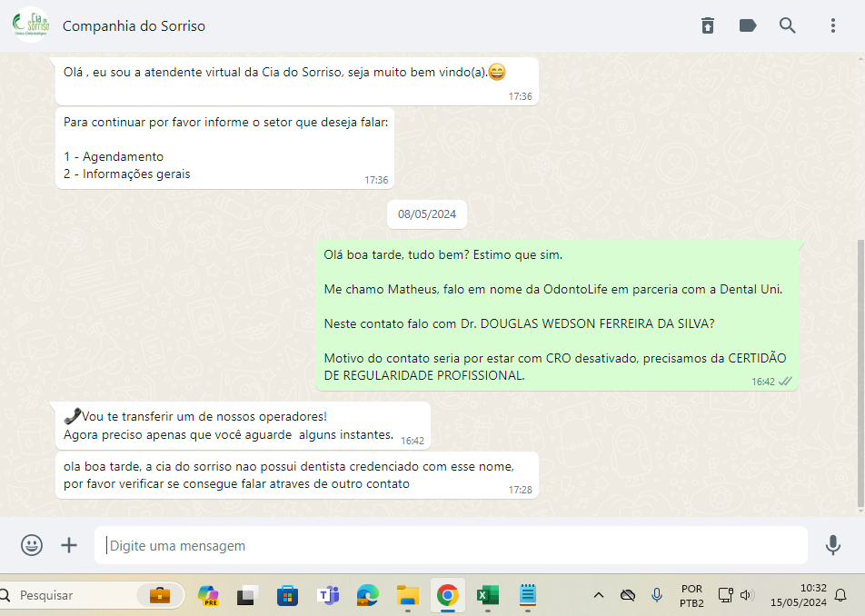This screenshot has height=616, width=865.
Task: Click the 'nao possui dentista credenciado' message
Action: (297, 475)
